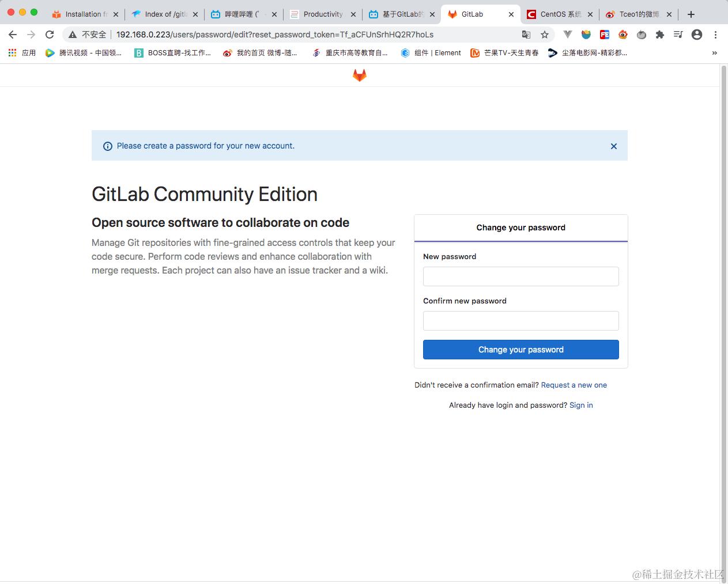Screen dimensions: 728x584
Task: Open the 不安全 site security dropdown
Action: coord(86,35)
